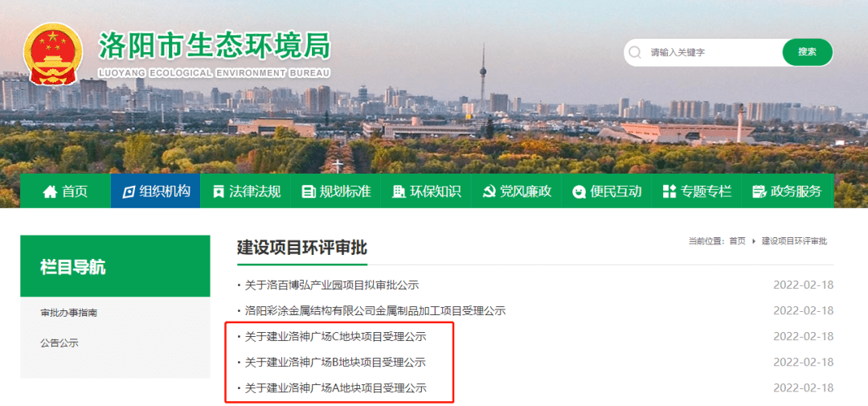
Task: Click the 规划标准 document icon
Action: click(x=309, y=191)
